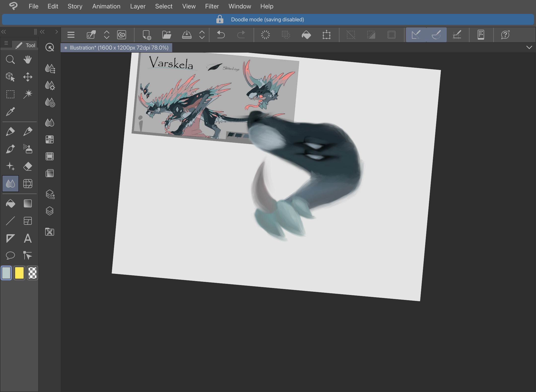Select the Eyedropper tool

point(10,112)
